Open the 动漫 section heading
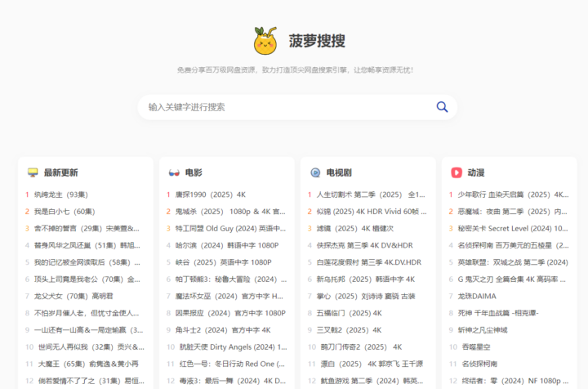The width and height of the screenshot is (588, 389). [x=476, y=172]
